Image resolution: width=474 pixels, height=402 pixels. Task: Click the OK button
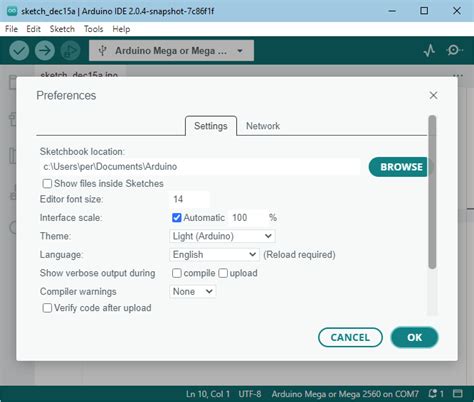pyautogui.click(x=414, y=337)
